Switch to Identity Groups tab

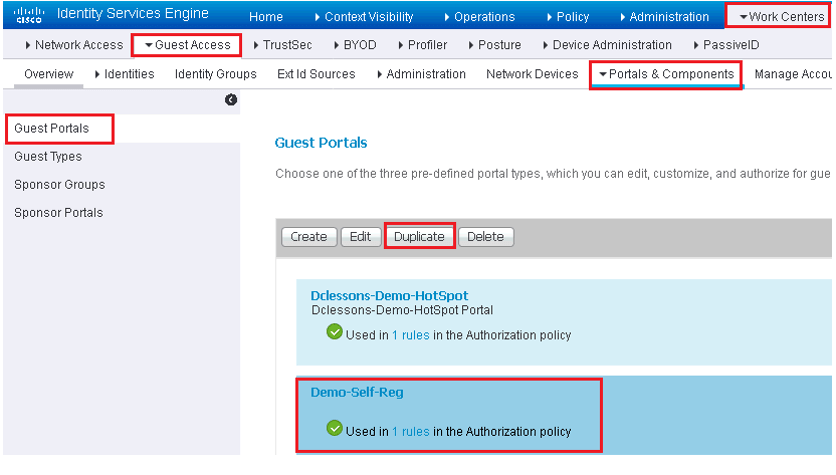[x=215, y=74]
